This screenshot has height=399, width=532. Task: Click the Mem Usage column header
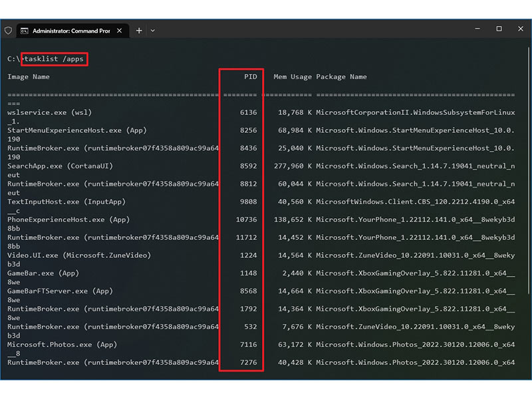[293, 77]
